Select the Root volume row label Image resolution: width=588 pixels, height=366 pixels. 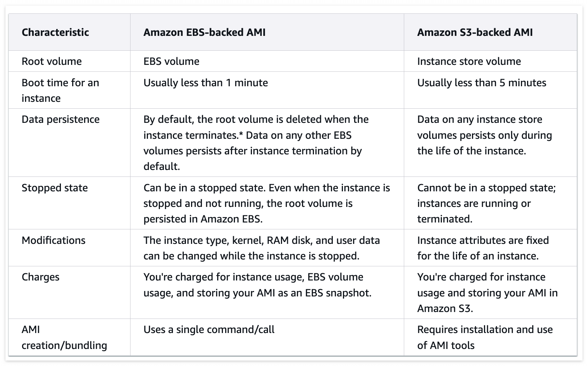pos(51,61)
